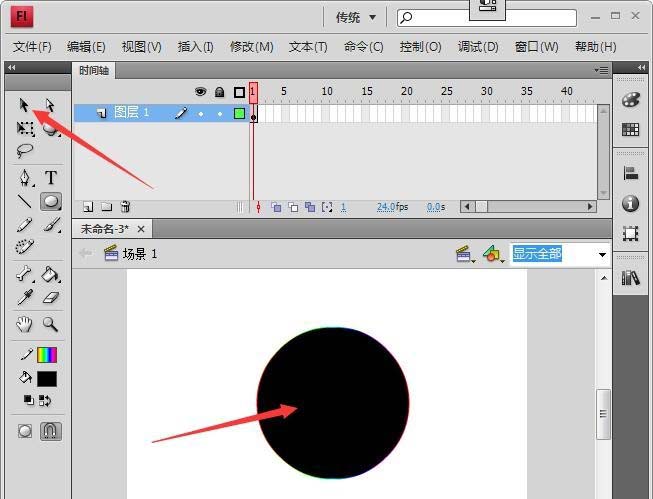Open the 编辑(E) menu
Viewport: 653px width, 499px height.
[x=86, y=47]
